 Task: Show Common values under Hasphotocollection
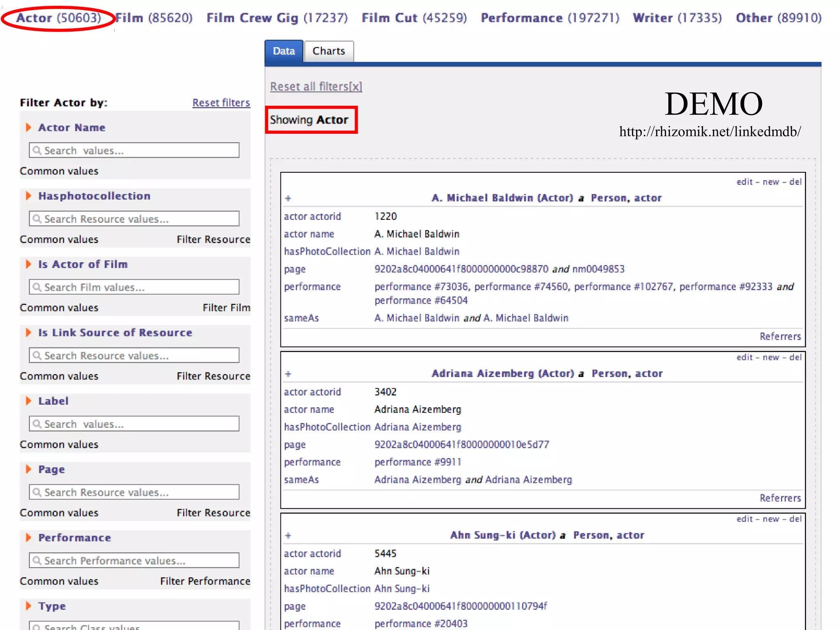[x=59, y=240]
